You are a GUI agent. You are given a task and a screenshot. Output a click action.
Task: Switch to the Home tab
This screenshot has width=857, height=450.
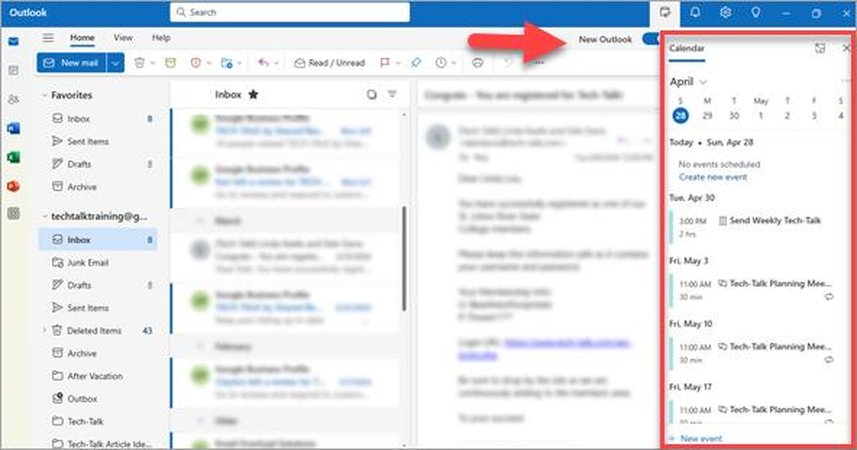point(82,38)
